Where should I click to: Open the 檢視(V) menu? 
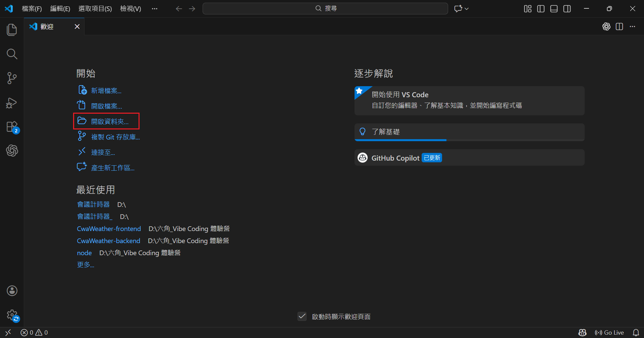point(130,9)
